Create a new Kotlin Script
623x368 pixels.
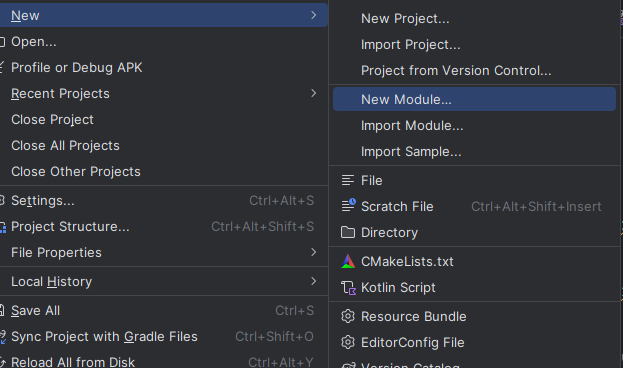click(x=474, y=287)
